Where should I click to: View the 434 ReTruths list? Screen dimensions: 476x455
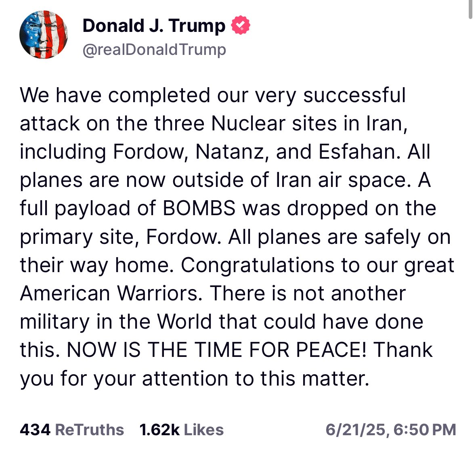coord(71,430)
